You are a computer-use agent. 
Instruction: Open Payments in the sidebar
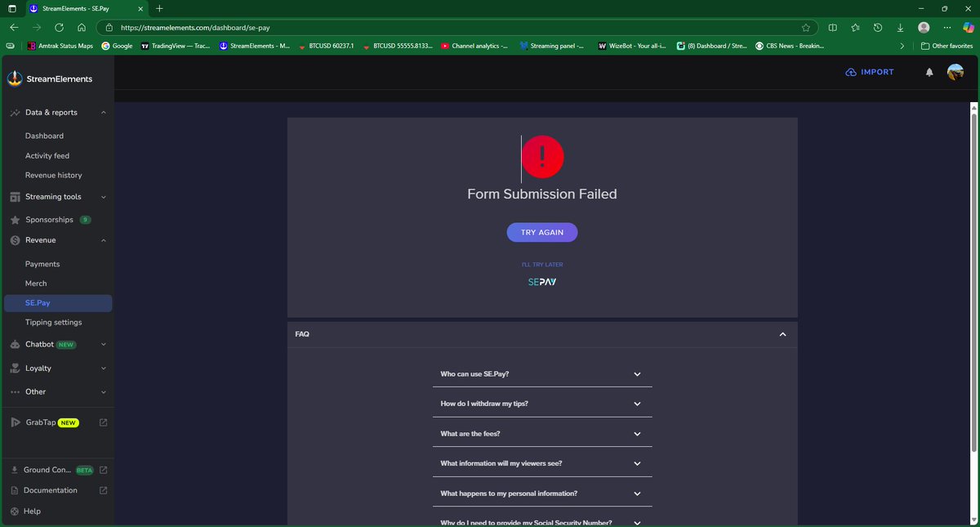42,264
